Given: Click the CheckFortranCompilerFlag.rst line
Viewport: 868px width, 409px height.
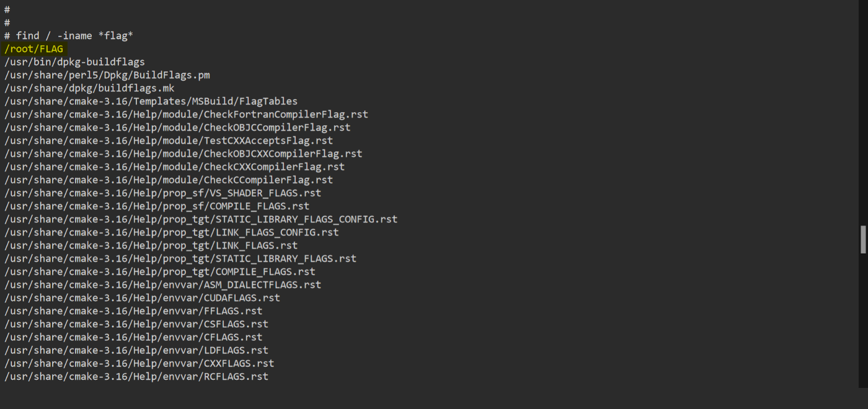Looking at the screenshot, I should pos(186,115).
